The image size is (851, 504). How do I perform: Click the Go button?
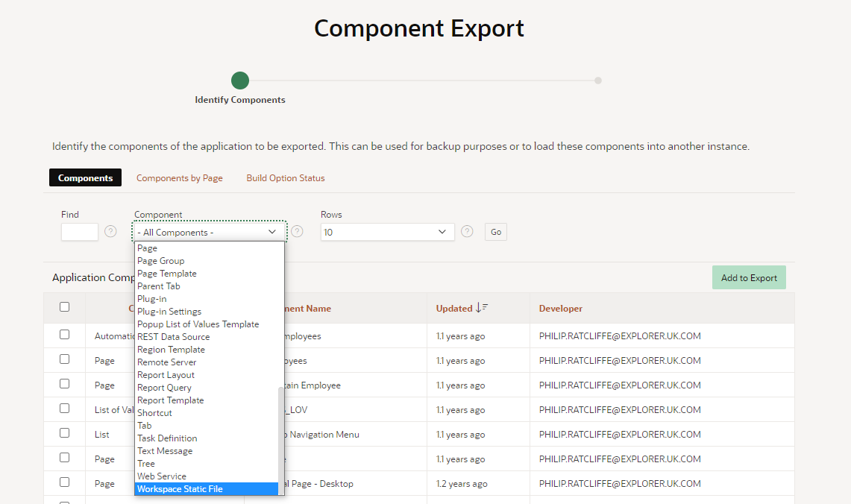click(495, 232)
